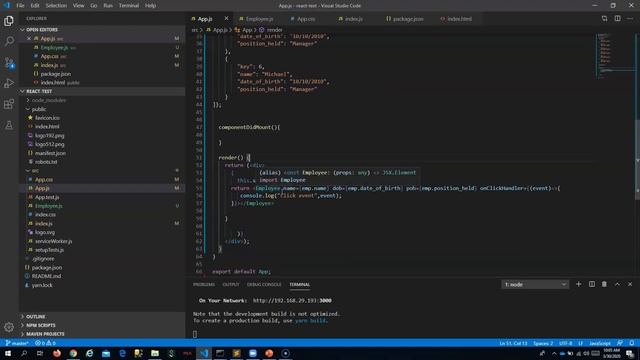
Task: Open Windows taskbar search
Action: point(24,353)
